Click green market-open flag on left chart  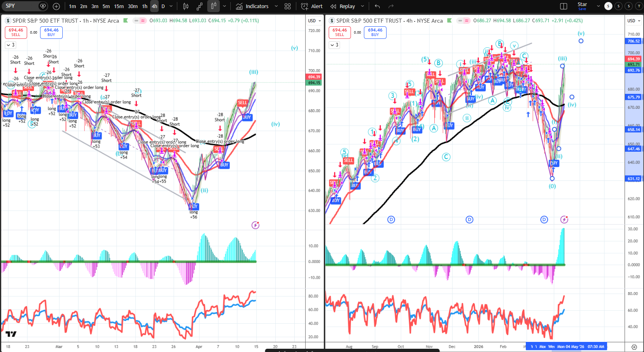click(x=126, y=21)
